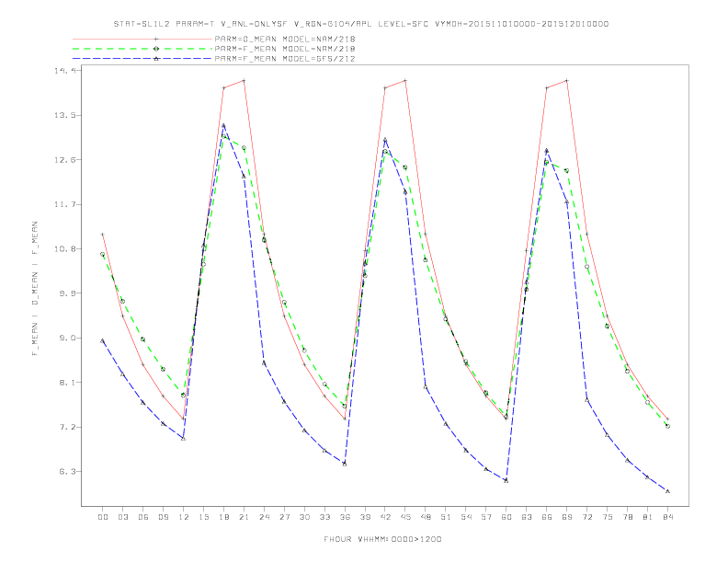Click the x-axis label 24
Image resolution: width=728 pixels, height=563 pixels.
(x=264, y=517)
